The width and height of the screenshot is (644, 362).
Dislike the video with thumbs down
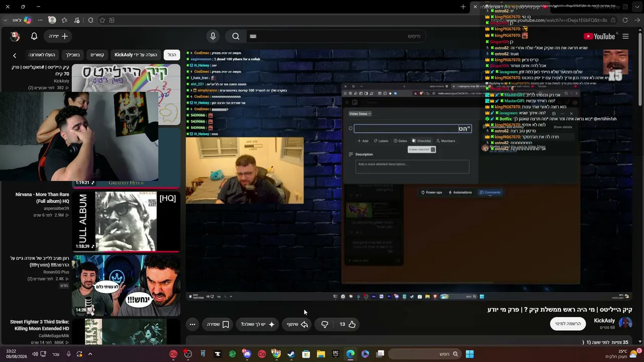325,324
